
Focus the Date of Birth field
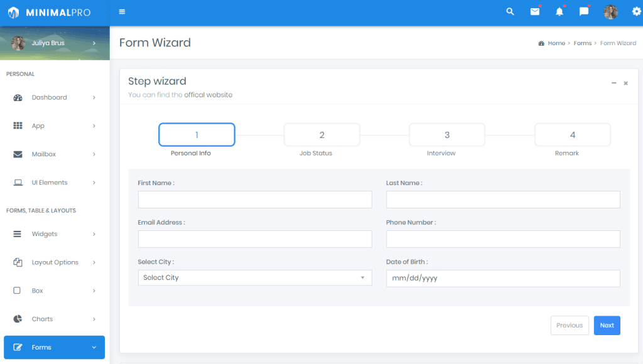click(503, 278)
